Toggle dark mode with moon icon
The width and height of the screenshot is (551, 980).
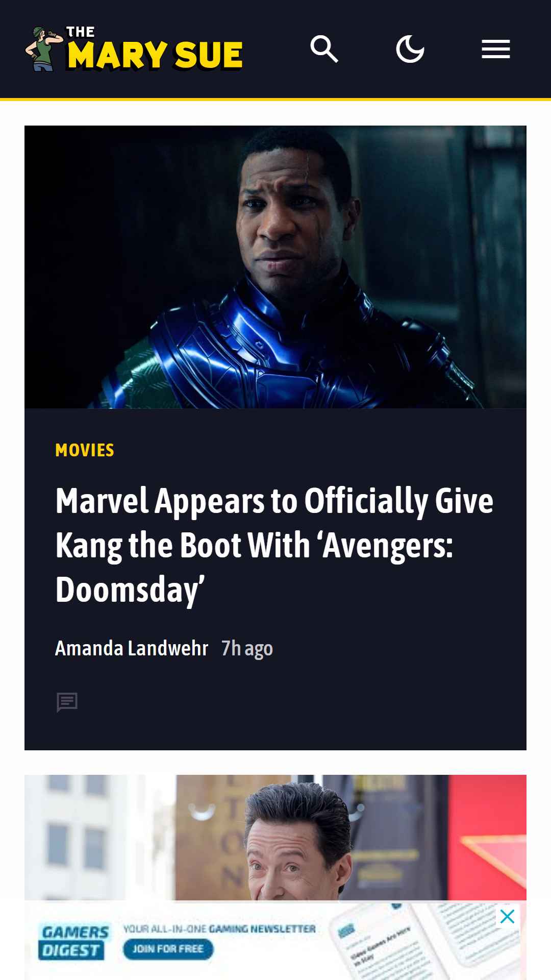pyautogui.click(x=410, y=49)
